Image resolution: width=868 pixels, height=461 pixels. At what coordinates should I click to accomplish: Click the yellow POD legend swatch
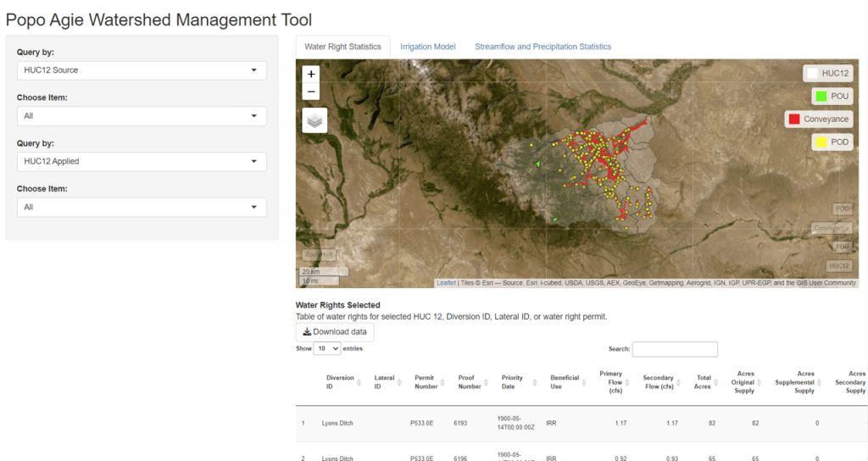[821, 142]
